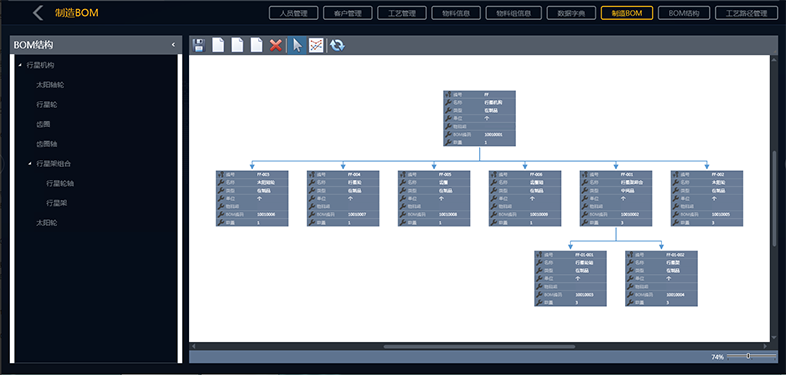This screenshot has height=375, width=786.
Task: Select the FF-003 太阳轴轮 node box
Action: [x=252, y=199]
